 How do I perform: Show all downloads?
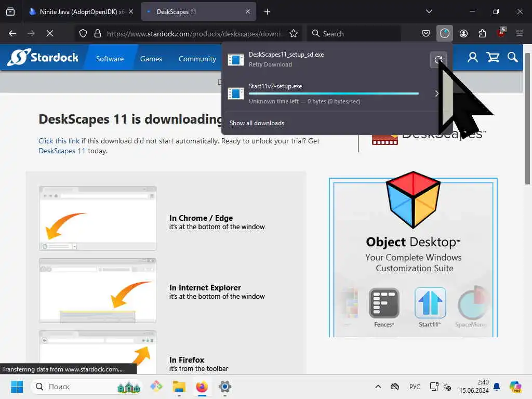[x=257, y=123]
